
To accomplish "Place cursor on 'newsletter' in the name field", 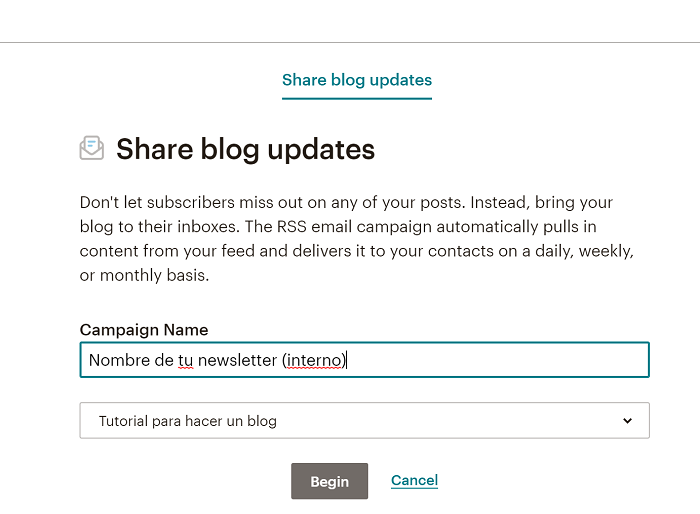I will [237, 360].
